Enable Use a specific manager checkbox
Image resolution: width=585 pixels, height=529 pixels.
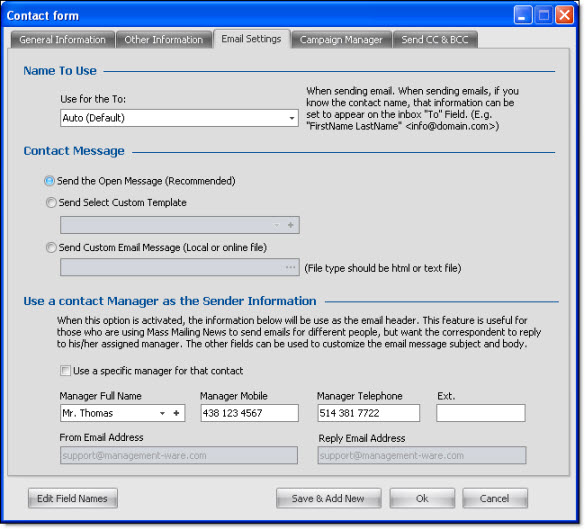[x=65, y=370]
